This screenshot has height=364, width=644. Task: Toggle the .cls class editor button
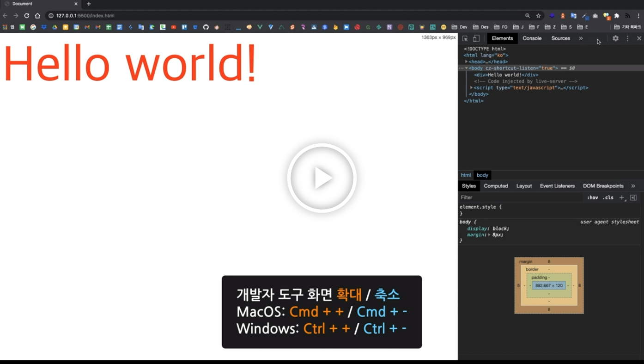click(x=608, y=197)
